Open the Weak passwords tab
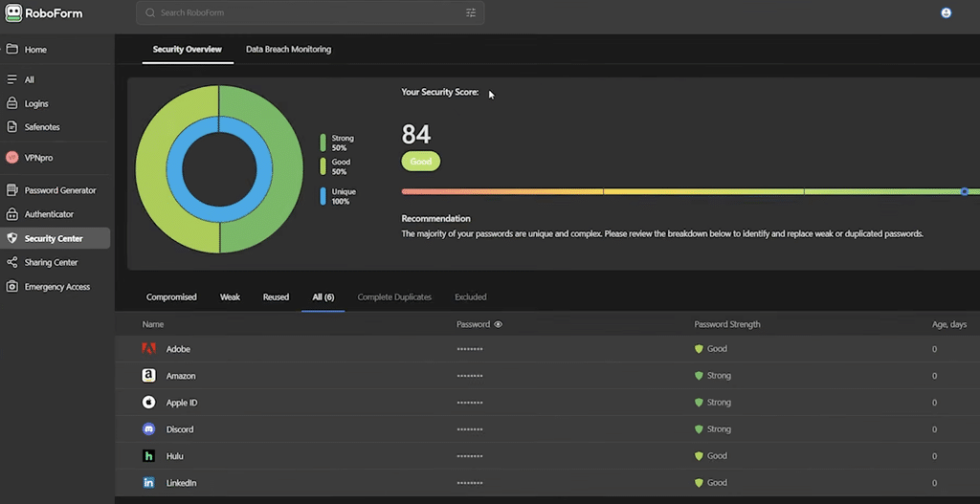This screenshot has width=980, height=504. point(230,297)
